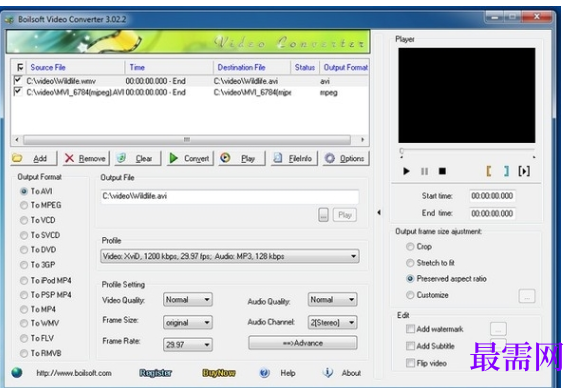This screenshot has height=388, width=582.
Task: Select To DVD output format
Action: (x=24, y=250)
